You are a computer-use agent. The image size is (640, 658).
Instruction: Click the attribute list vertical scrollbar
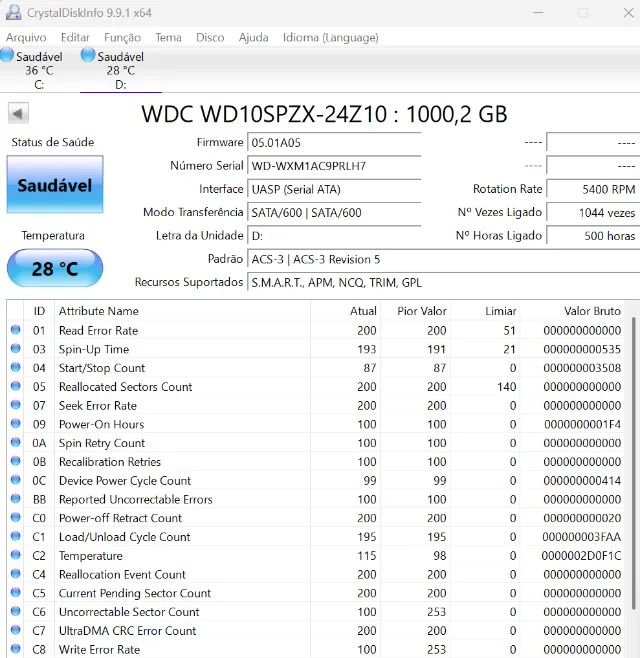[633, 462]
